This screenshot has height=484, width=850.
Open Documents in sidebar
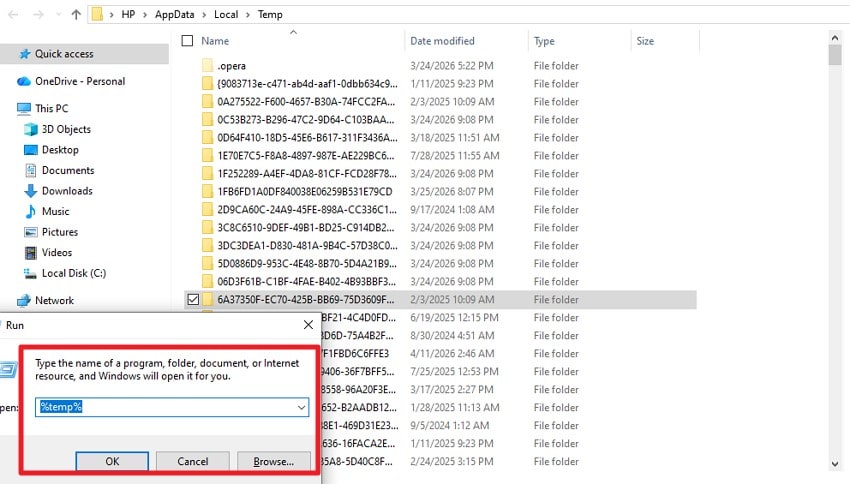coord(68,170)
